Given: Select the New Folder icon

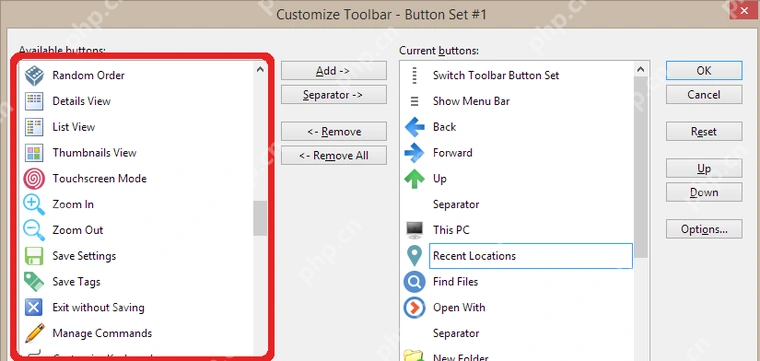Looking at the screenshot, I should point(414,356).
